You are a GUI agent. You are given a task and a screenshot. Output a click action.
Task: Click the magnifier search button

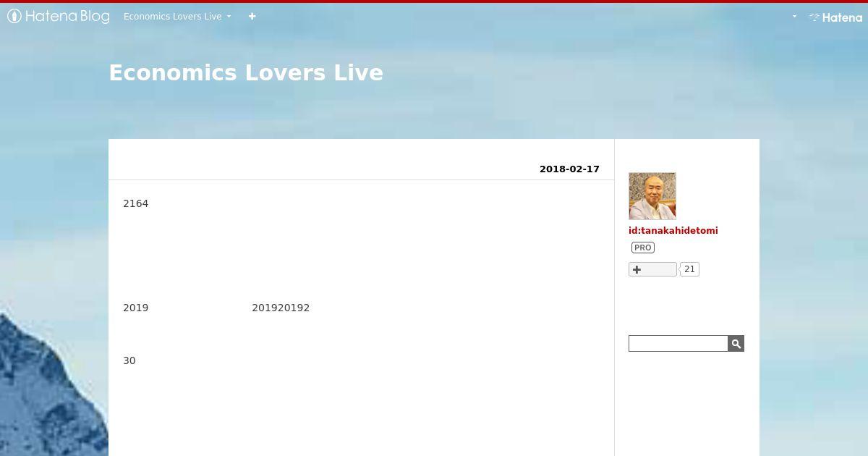tap(736, 343)
